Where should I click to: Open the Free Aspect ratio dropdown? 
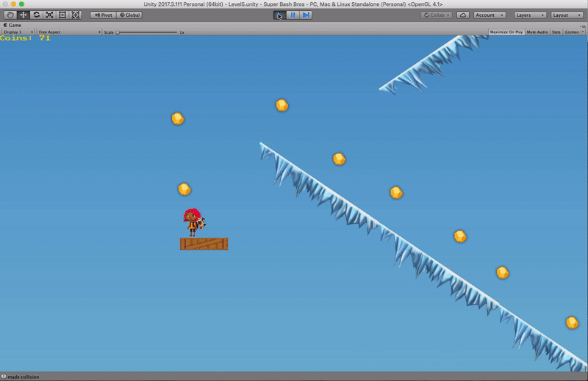[69, 32]
